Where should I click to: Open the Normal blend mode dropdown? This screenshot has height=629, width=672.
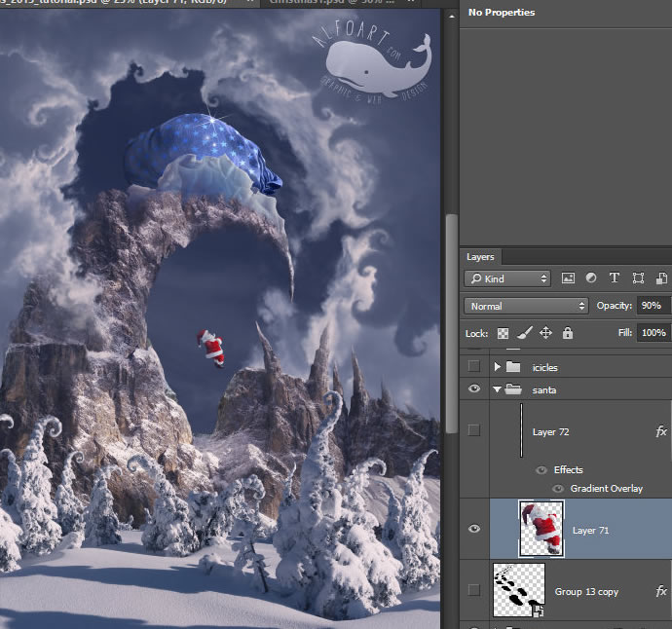[527, 306]
